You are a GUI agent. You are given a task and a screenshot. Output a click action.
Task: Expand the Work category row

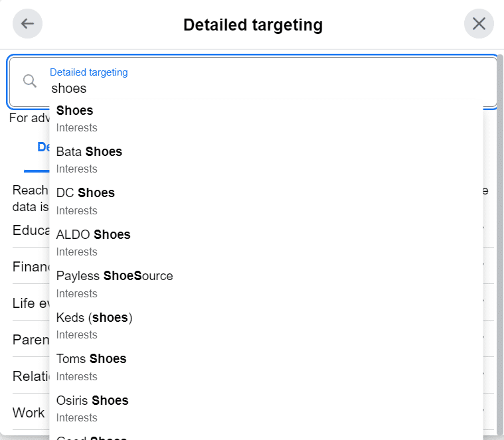point(29,413)
